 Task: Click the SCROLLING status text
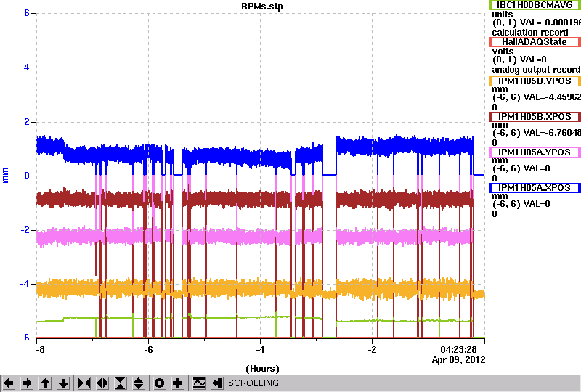pyautogui.click(x=253, y=383)
